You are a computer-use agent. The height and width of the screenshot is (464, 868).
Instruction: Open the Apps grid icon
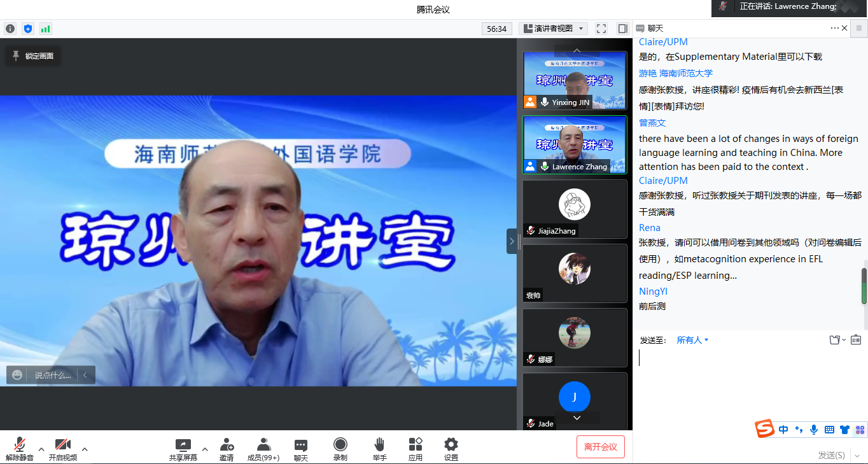(x=416, y=444)
